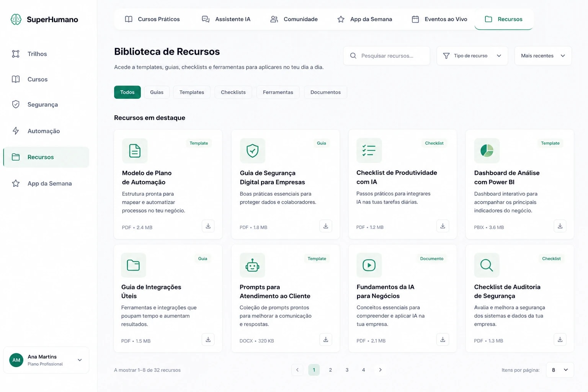Download Dashboard de Análise com Power BI
588x392 pixels.
pos(560,226)
